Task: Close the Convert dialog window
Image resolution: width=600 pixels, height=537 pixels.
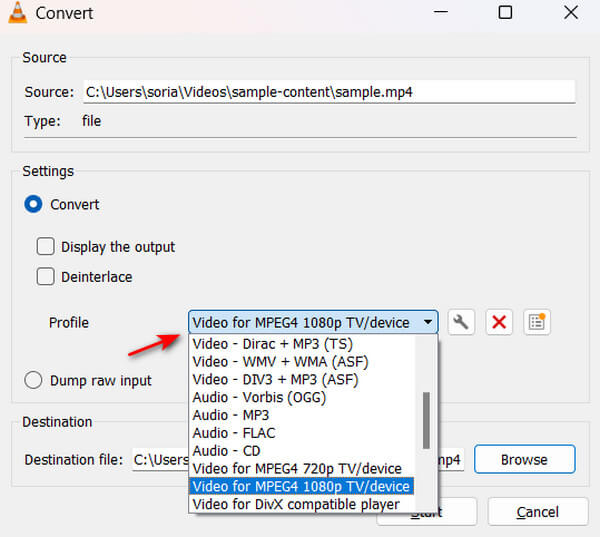Action: point(571,12)
